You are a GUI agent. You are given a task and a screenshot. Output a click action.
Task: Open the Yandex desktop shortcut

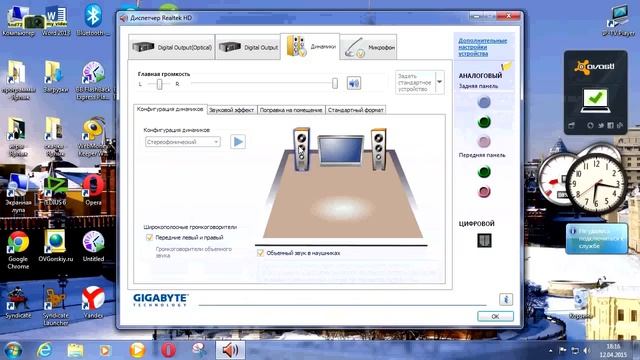(x=93, y=302)
